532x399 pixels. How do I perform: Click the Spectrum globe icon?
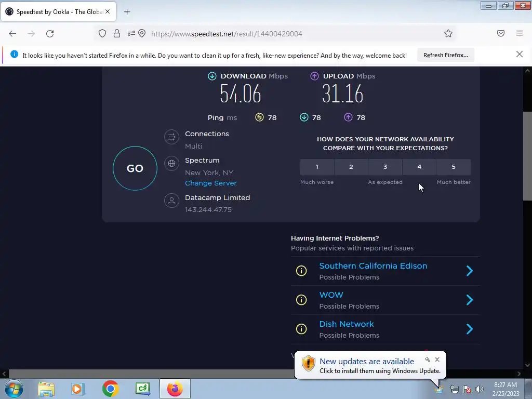[171, 163]
